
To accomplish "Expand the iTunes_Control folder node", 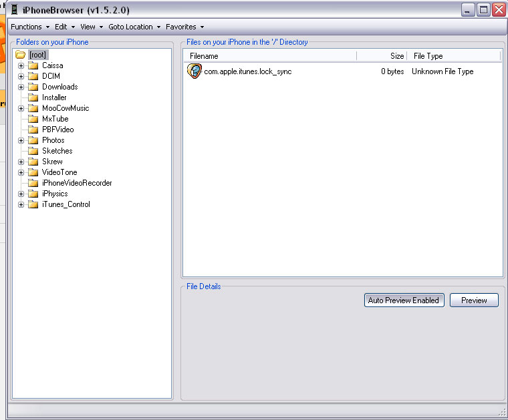I will click(21, 204).
